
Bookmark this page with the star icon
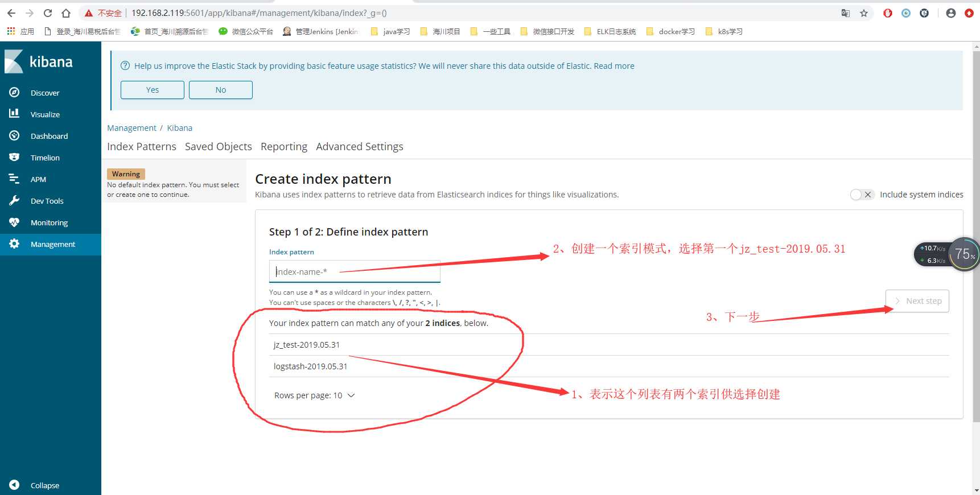click(864, 13)
